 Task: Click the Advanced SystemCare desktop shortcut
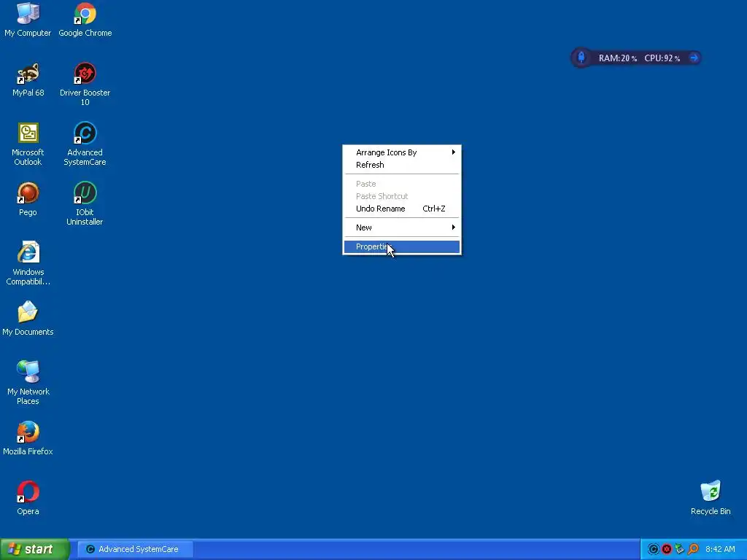point(85,144)
